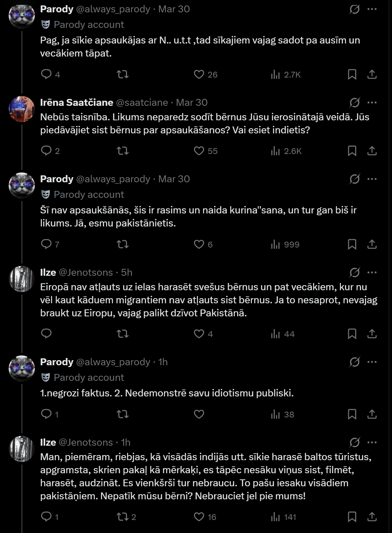Bookmark Ilze's tweet with 16 likes

click(352, 517)
